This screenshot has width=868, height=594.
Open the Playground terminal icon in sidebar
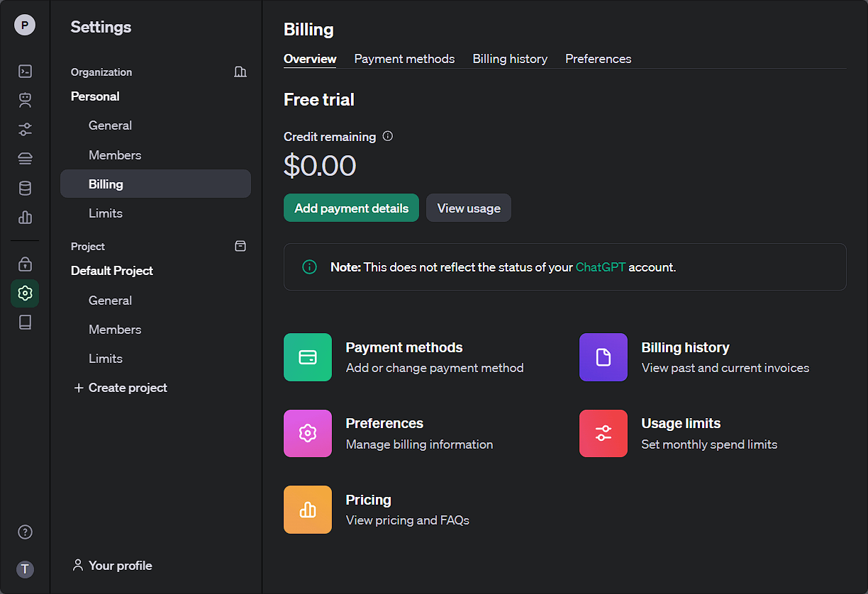25,71
